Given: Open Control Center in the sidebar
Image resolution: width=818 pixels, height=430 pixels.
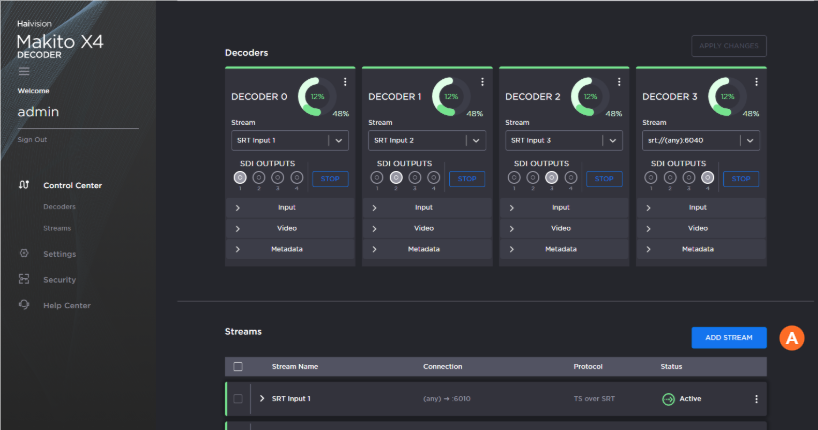Looking at the screenshot, I should tap(73, 185).
